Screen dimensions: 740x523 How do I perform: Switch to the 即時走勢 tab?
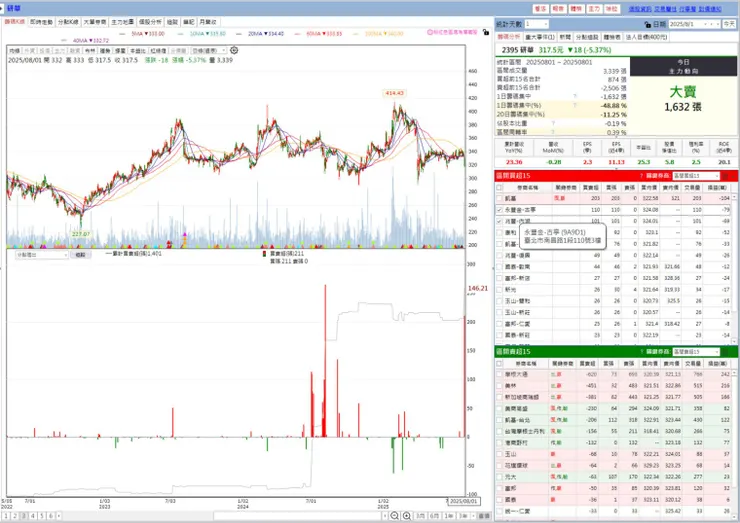(x=42, y=22)
